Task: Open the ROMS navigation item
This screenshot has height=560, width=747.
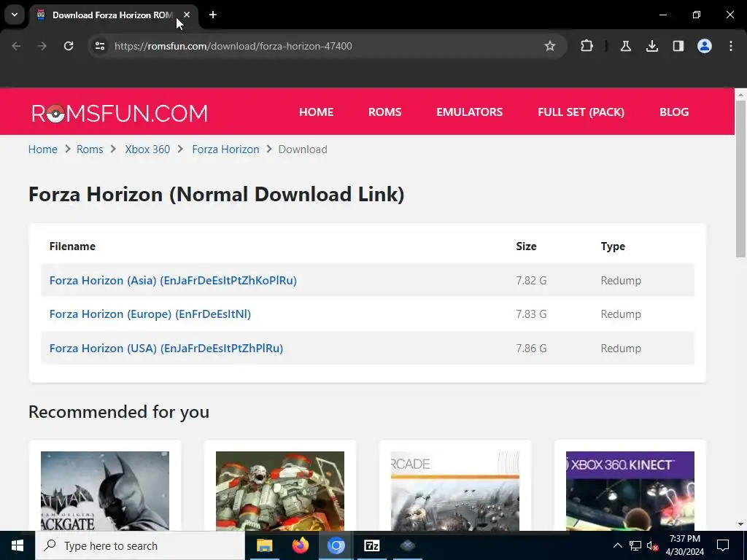Action: [x=385, y=112]
